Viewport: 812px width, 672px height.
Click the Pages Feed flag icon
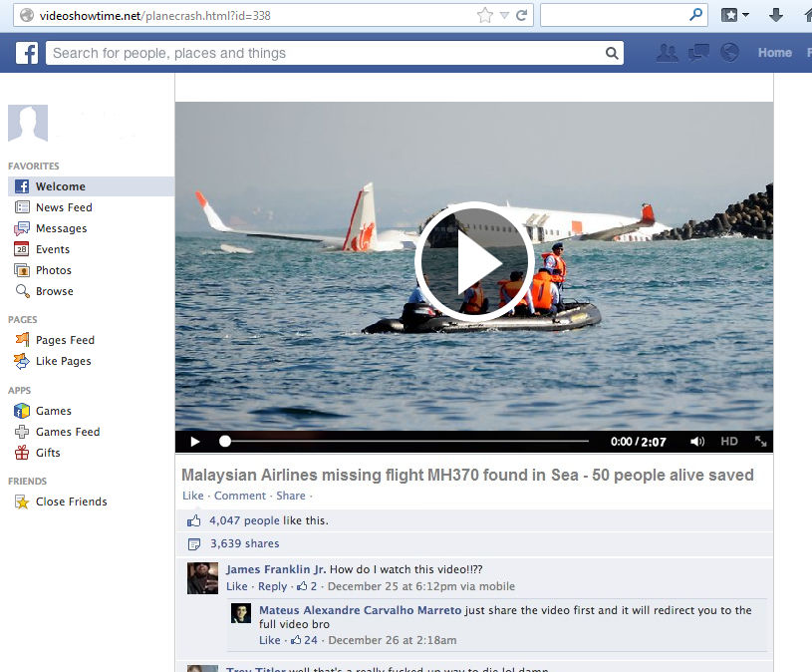[x=22, y=339]
